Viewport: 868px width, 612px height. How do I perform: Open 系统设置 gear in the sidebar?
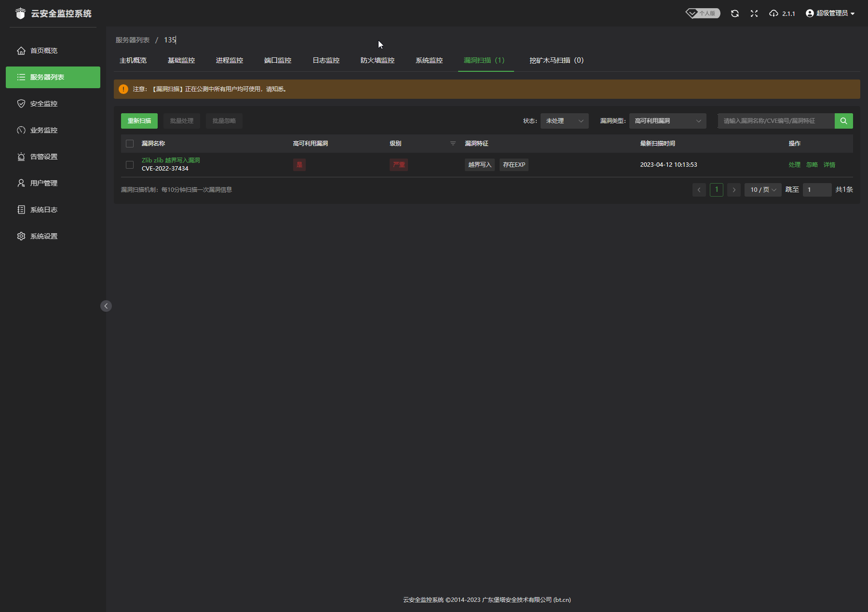[x=43, y=236]
